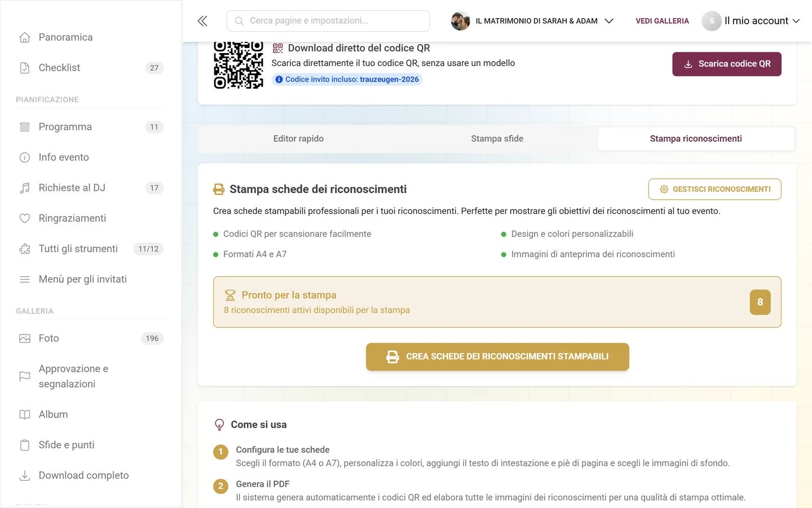Click step 2 Genera il PDF

coord(263,484)
